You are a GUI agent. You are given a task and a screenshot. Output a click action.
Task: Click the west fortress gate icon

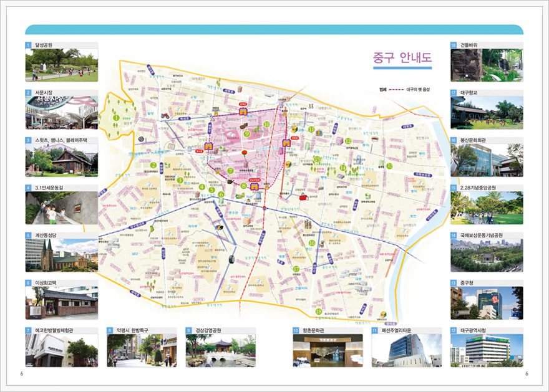coord(208,146)
